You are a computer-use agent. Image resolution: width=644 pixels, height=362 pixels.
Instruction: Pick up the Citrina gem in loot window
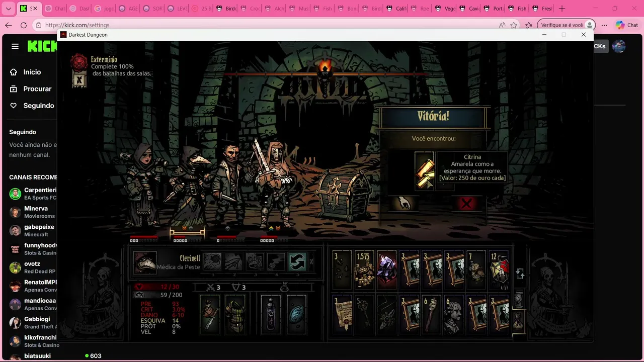point(424,171)
